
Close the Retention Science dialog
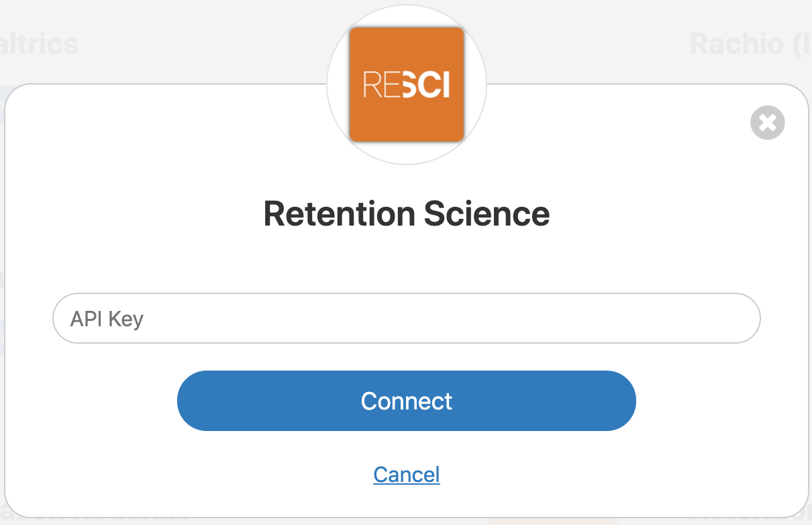(767, 123)
